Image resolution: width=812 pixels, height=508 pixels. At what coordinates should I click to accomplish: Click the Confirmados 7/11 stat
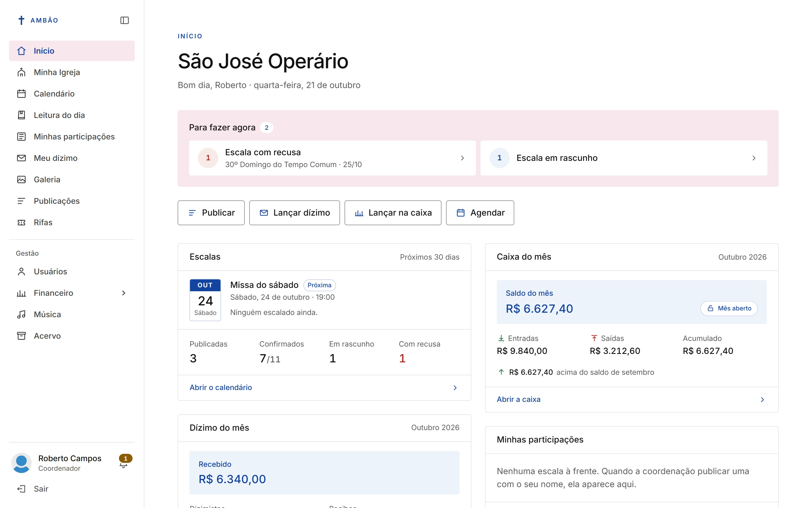click(281, 352)
